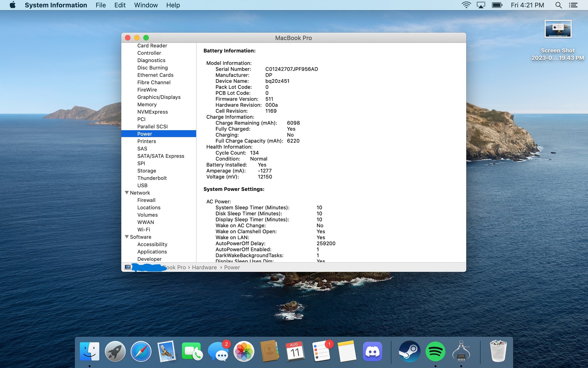The image size is (588, 368).
Task: Open the Window menu
Action: pyautogui.click(x=146, y=5)
